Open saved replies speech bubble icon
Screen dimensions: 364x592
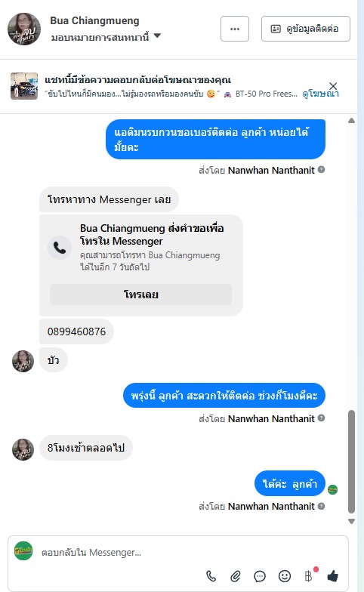(x=260, y=576)
